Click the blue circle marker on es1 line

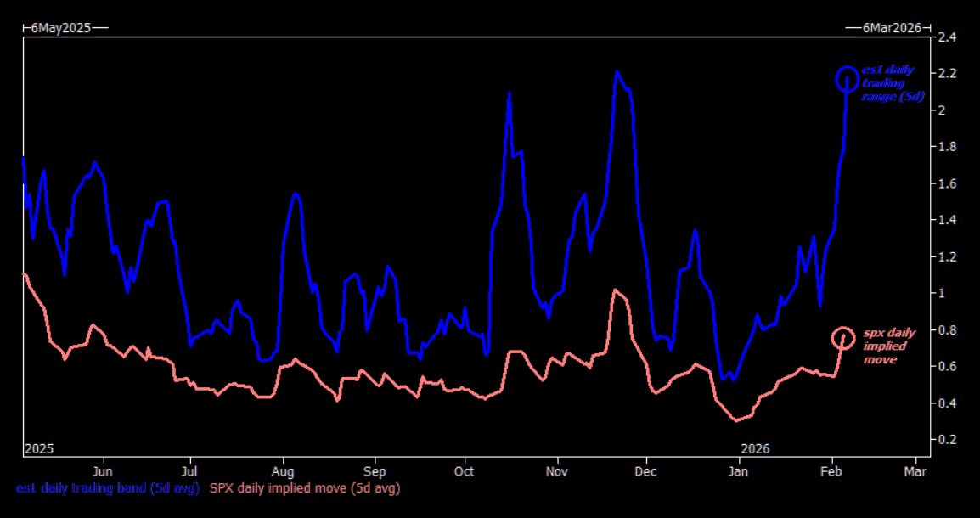(847, 79)
